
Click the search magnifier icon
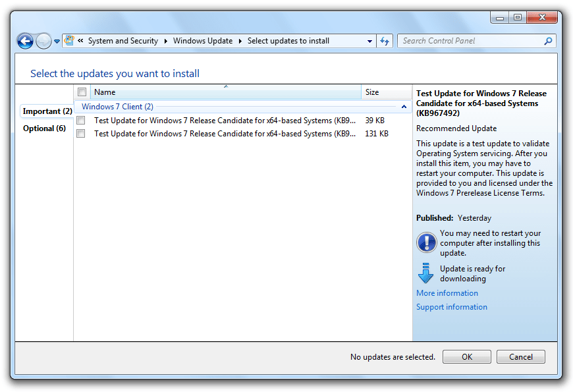pyautogui.click(x=548, y=41)
